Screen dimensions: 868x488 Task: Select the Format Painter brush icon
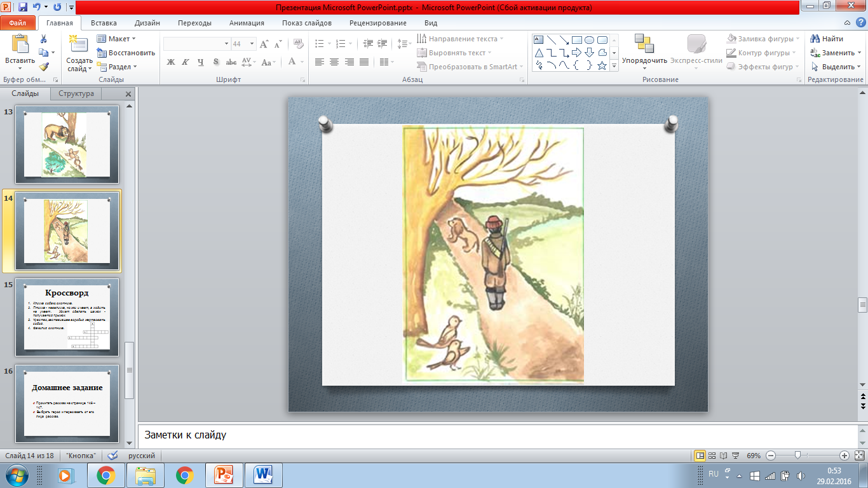click(x=43, y=66)
